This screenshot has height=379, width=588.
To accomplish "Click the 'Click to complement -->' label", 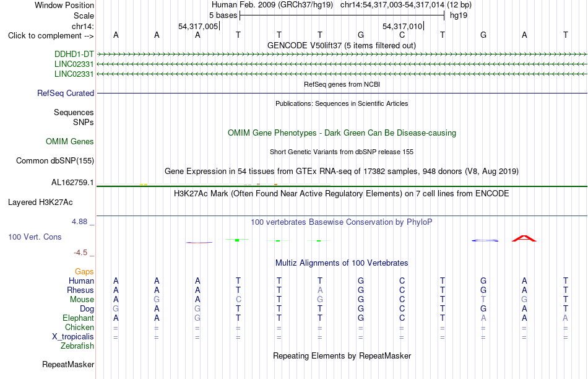I will point(51,36).
